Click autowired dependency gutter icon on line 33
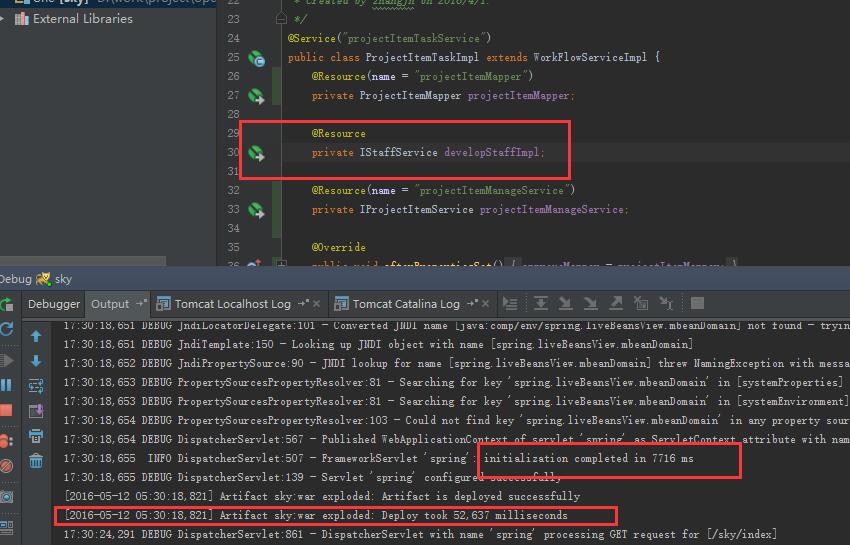 pyautogui.click(x=256, y=210)
